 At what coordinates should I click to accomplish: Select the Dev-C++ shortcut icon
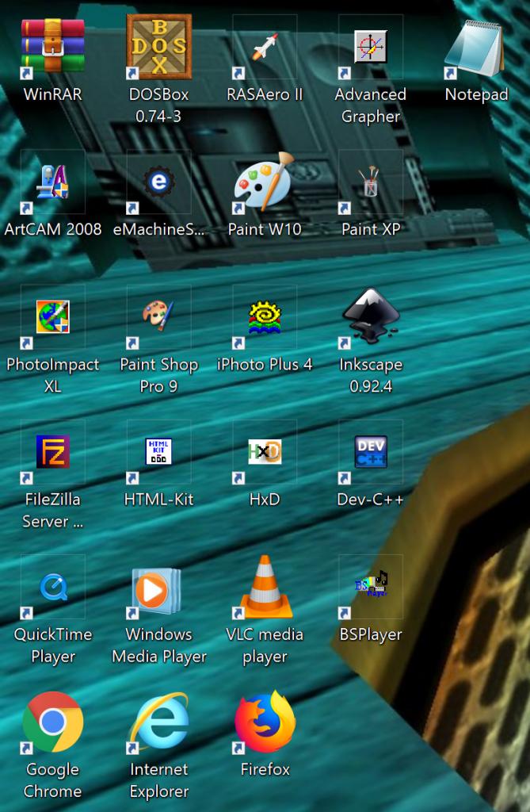pos(371,451)
